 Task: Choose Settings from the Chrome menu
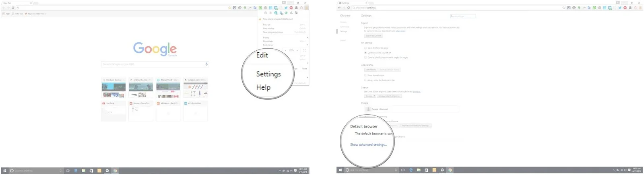coord(268,74)
